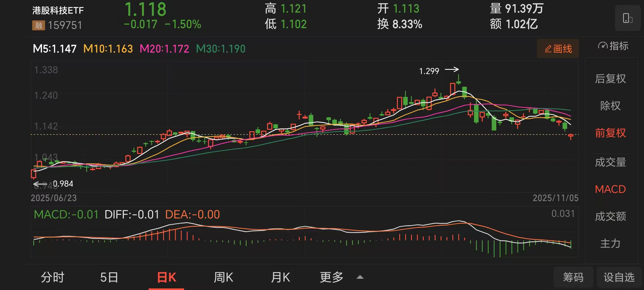Switch sub-chart to 成交量 volume indicator
This screenshot has height=290, width=644.
pos(610,162)
